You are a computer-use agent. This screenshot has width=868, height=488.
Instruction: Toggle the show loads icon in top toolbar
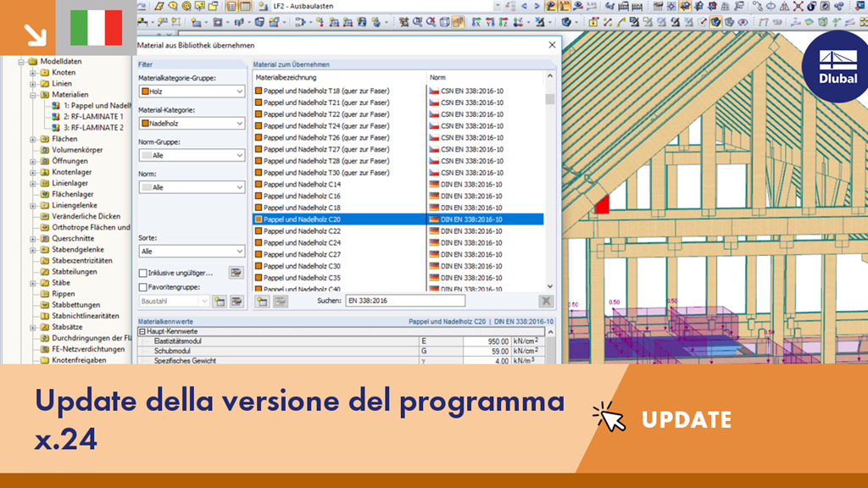tap(551, 6)
